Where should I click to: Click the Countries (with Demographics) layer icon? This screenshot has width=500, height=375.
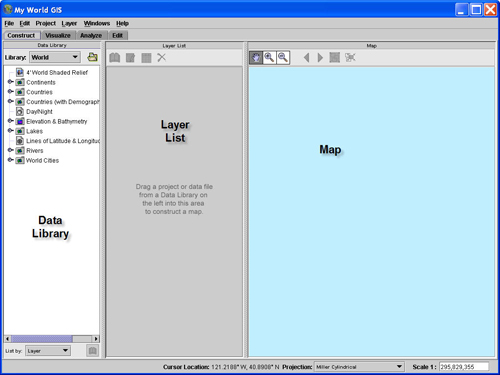[x=20, y=101]
